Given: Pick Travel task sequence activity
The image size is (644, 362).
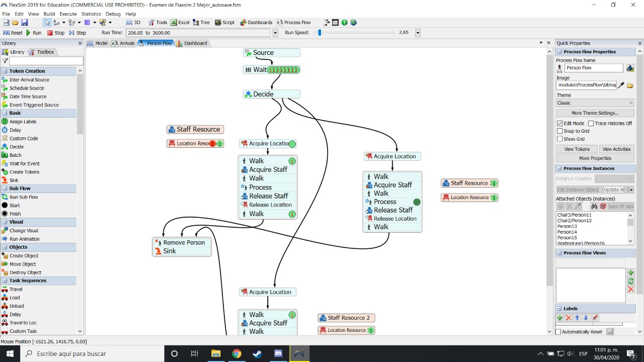Looking at the screenshot, I should [x=16, y=289].
